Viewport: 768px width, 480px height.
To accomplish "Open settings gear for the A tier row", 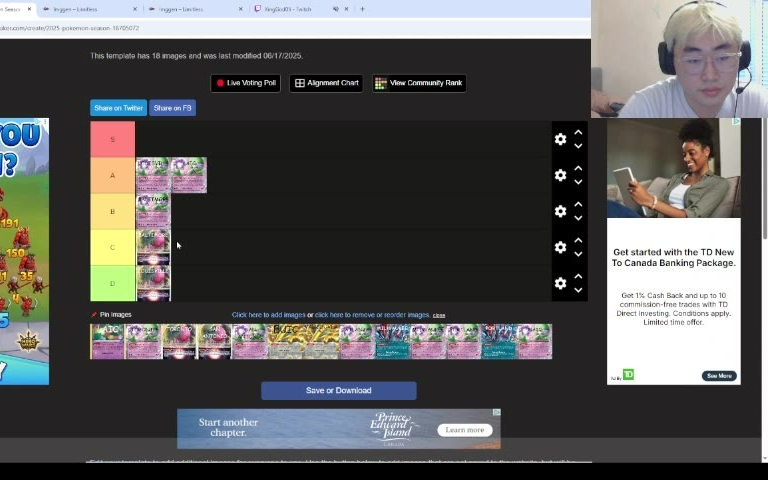I will (560, 175).
